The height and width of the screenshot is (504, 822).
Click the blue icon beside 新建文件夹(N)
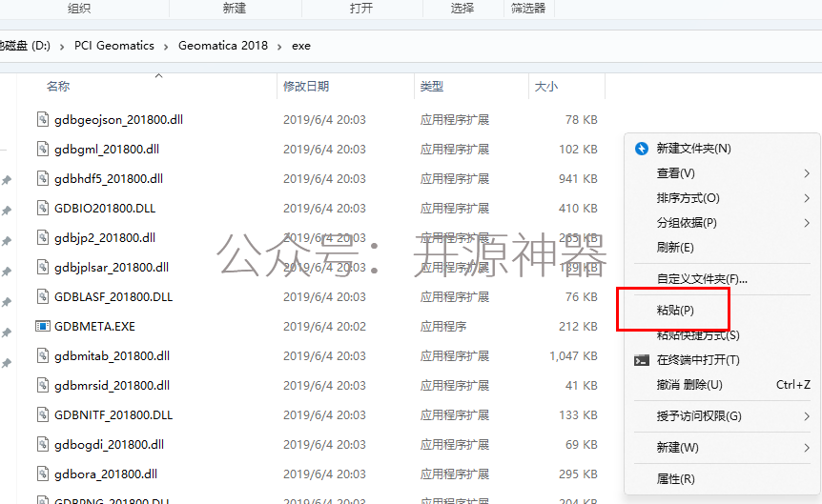642,149
